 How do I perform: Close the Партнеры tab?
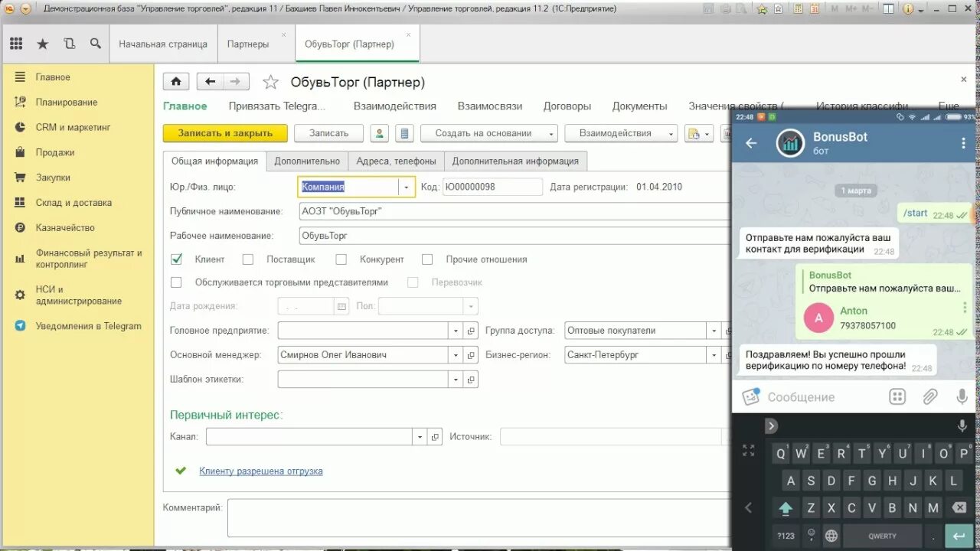[x=283, y=34]
